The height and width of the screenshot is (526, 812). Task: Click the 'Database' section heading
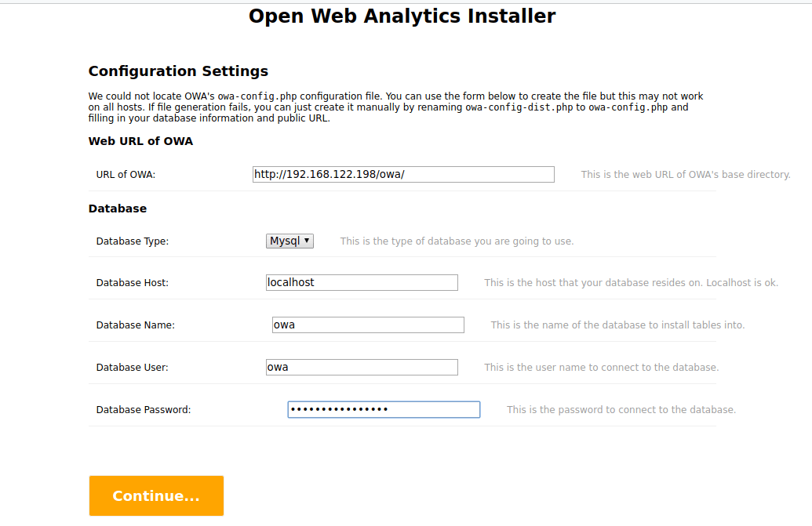click(118, 209)
